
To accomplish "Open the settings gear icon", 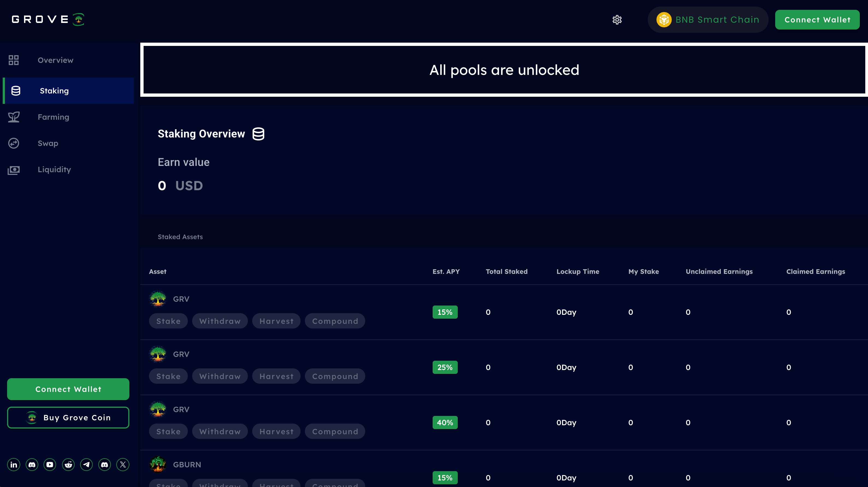I will pyautogui.click(x=617, y=20).
